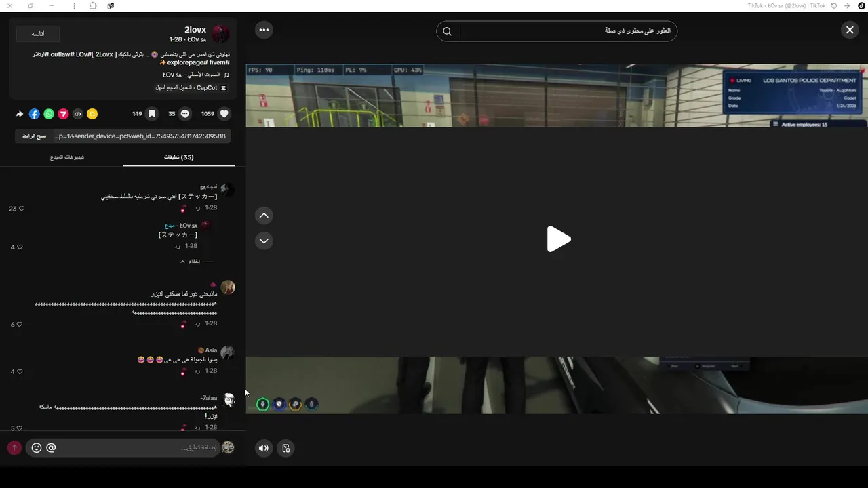Like Asia's comment
Viewport: 868px width, 488px height.
[x=20, y=372]
